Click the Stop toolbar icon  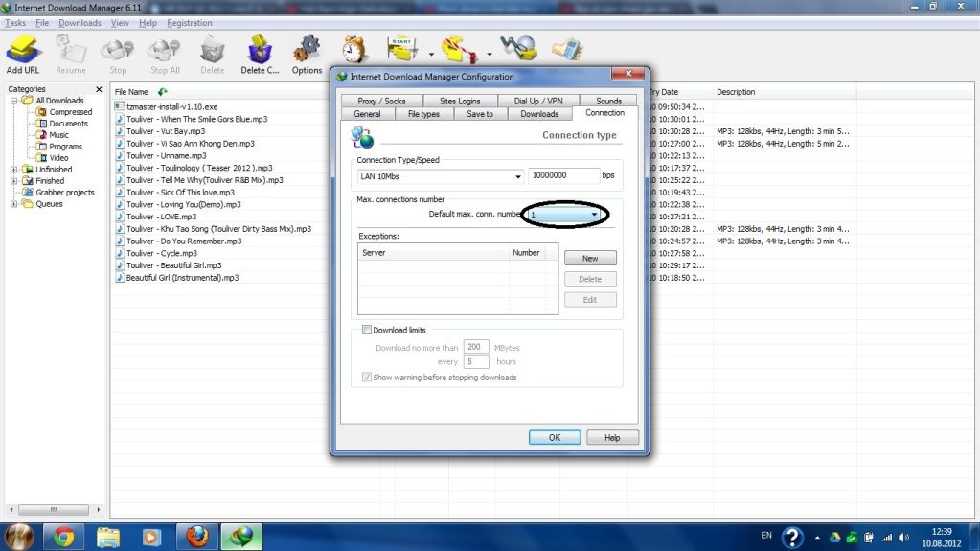pos(118,55)
